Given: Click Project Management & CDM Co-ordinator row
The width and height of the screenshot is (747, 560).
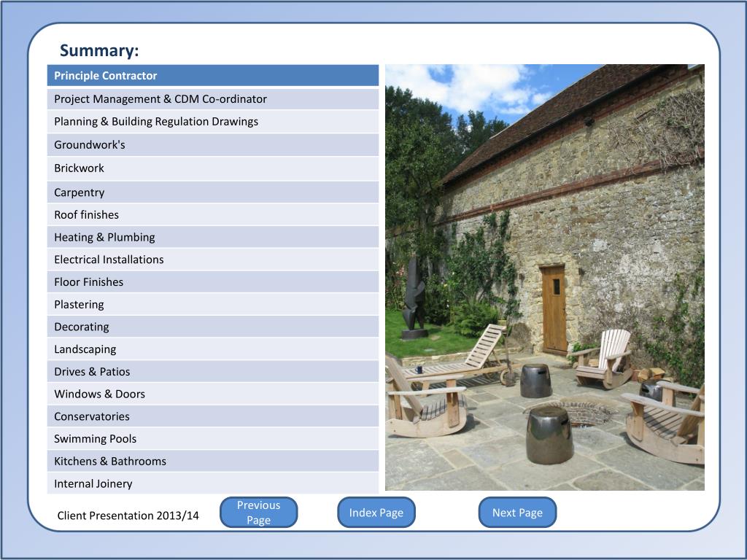Looking at the screenshot, I should click(213, 98).
